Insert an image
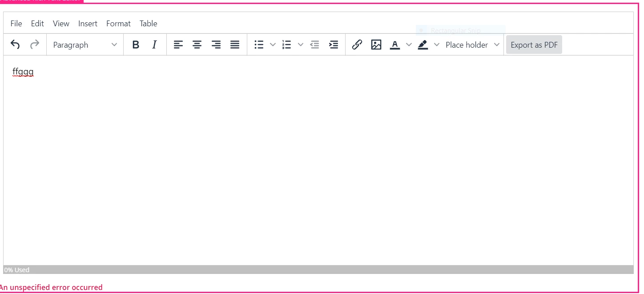The height and width of the screenshot is (294, 644). pos(376,45)
